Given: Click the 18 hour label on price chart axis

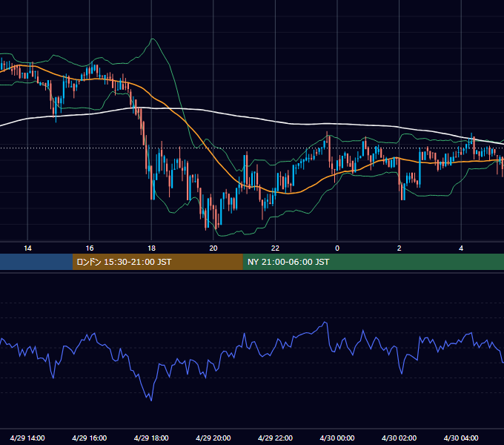Looking at the screenshot, I should tap(151, 248).
